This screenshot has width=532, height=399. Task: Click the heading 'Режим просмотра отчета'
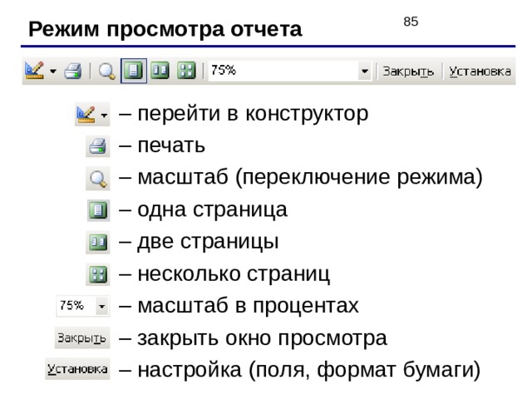[x=165, y=29]
